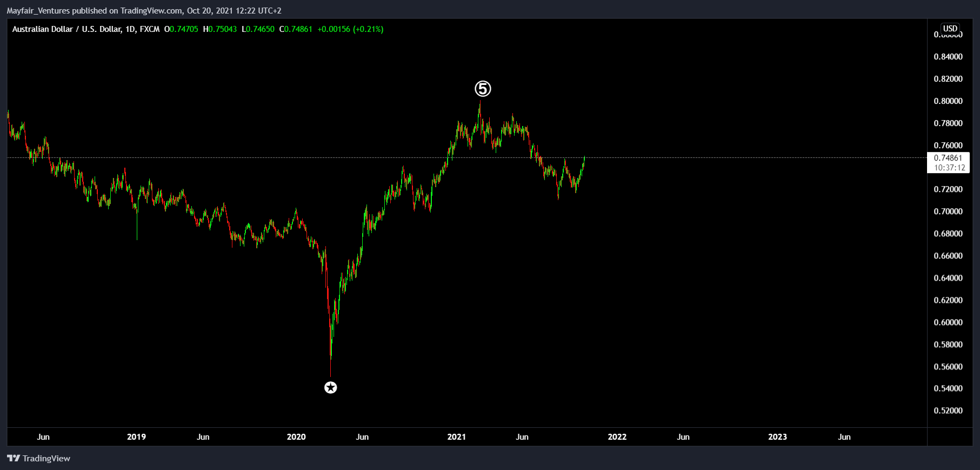Image resolution: width=980 pixels, height=470 pixels.
Task: Click the high value H0.75043
Action: [220, 29]
